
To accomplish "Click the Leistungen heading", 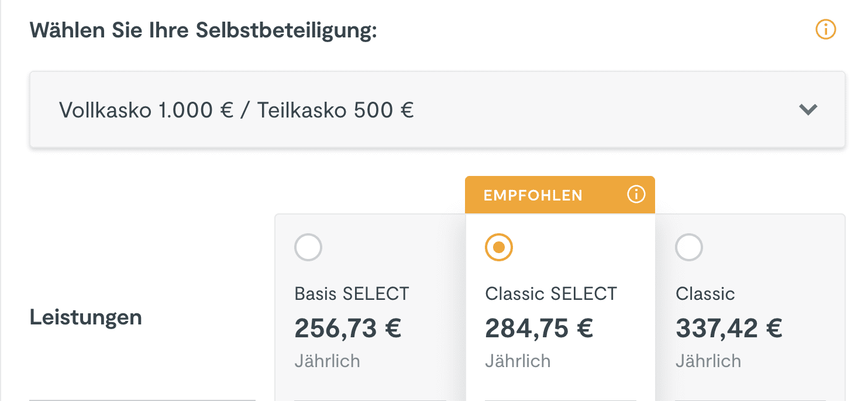I will (86, 317).
